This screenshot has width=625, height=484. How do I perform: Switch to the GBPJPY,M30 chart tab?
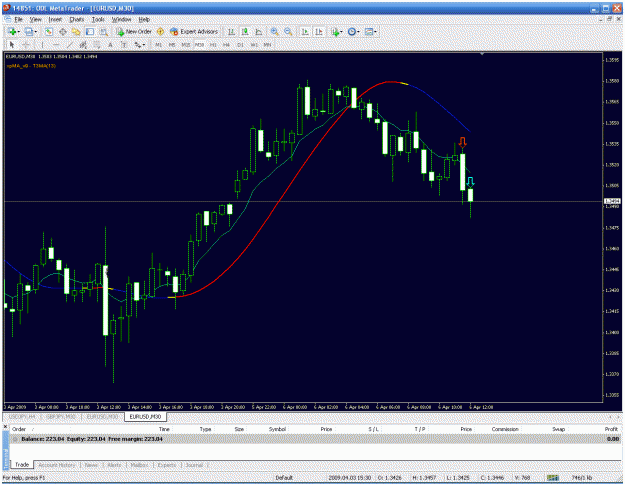(61, 417)
